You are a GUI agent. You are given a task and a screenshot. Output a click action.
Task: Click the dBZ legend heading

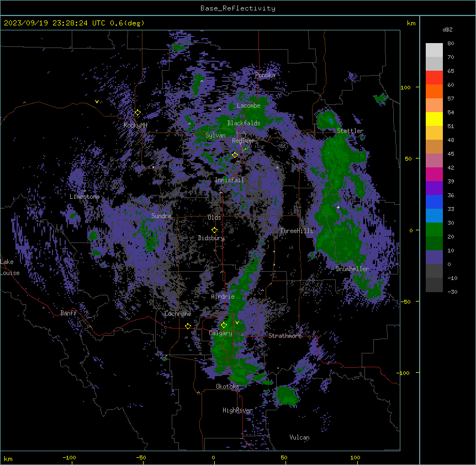point(447,30)
